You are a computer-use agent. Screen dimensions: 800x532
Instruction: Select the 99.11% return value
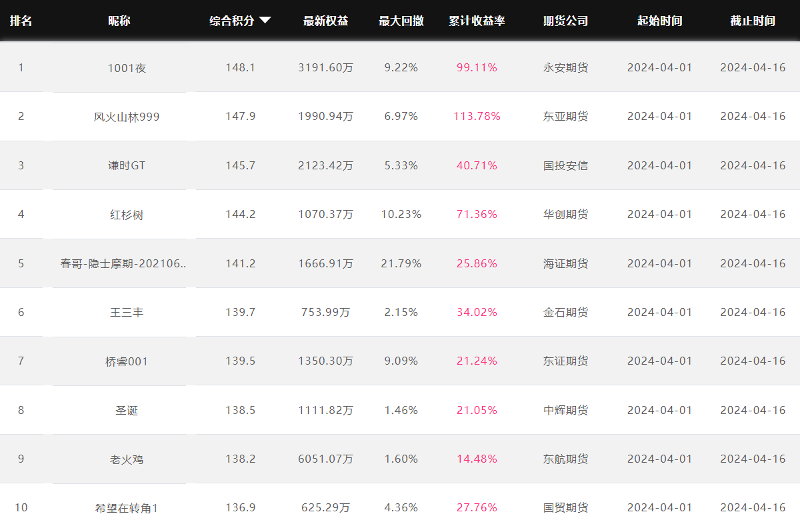pyautogui.click(x=477, y=67)
